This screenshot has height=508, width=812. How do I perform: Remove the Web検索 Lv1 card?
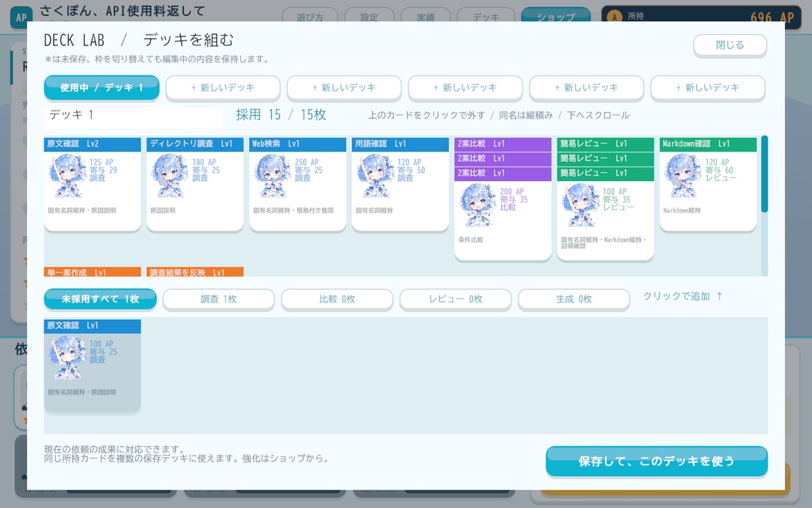click(x=297, y=184)
